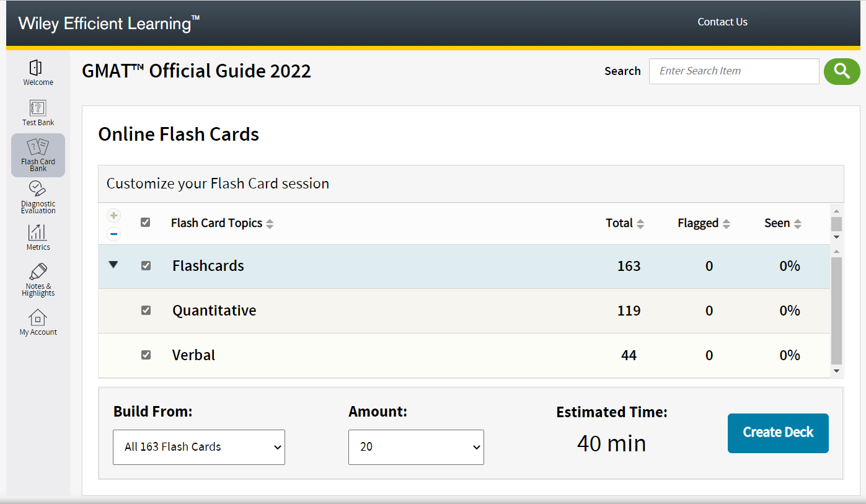Click inside the Enter Search Item field

coord(733,71)
